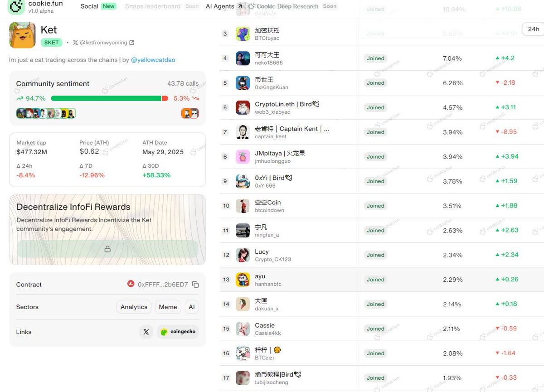The width and height of the screenshot is (544, 392).
Task: Open ningfan_a's avatar in row 11
Action: 243,230
